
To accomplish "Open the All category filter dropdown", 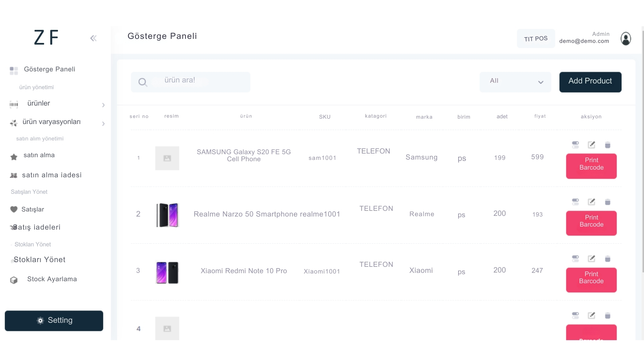I will click(x=515, y=82).
